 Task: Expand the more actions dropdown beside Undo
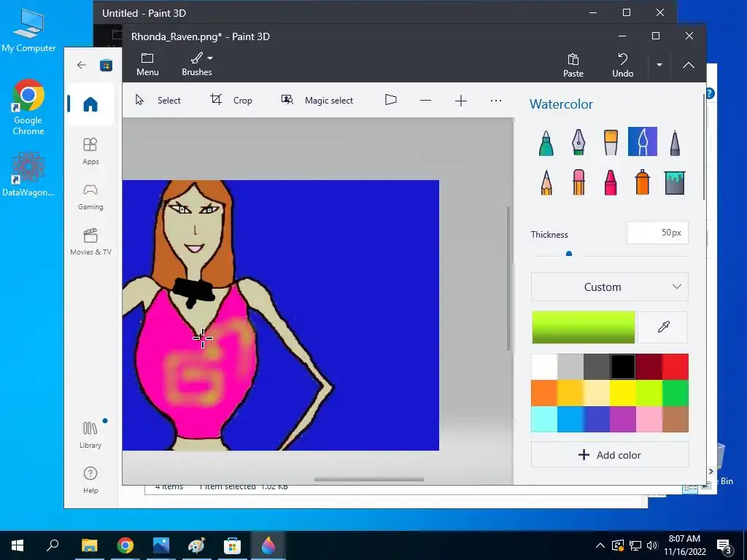(x=659, y=65)
